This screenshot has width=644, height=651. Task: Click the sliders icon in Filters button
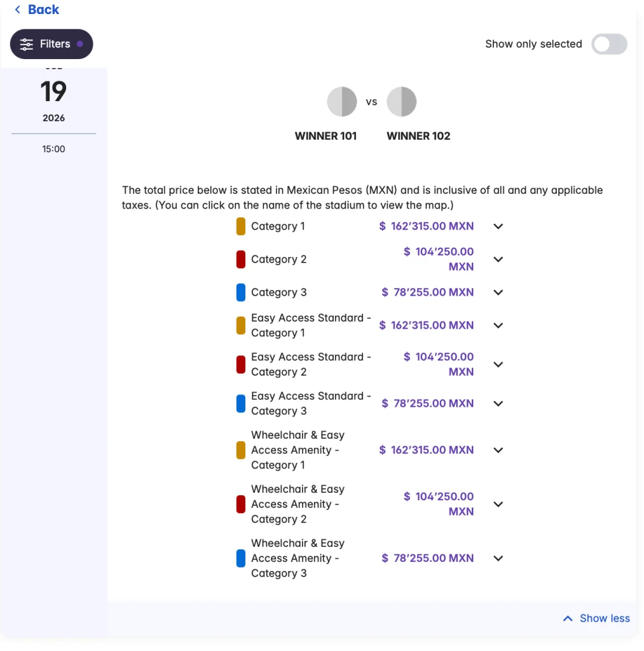click(27, 45)
